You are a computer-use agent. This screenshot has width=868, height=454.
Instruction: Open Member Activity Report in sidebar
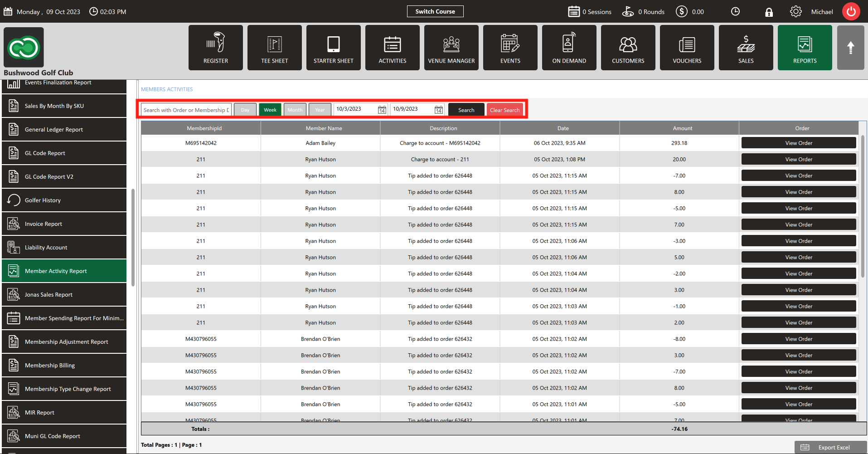point(64,271)
